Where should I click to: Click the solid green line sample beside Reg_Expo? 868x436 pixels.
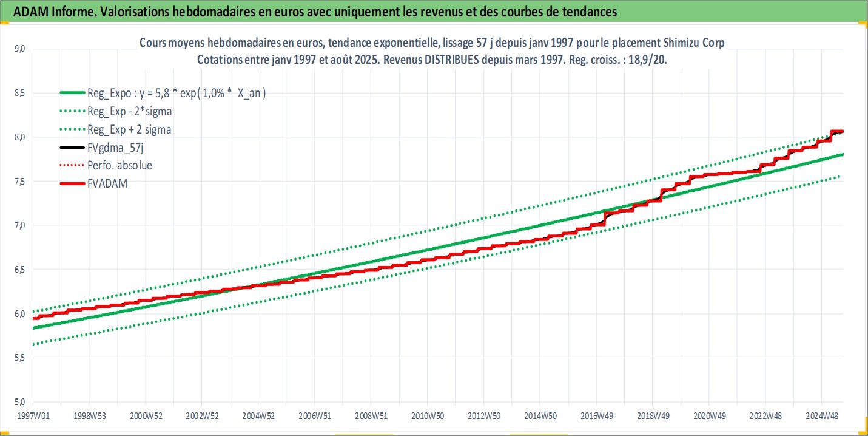pyautogui.click(x=72, y=94)
